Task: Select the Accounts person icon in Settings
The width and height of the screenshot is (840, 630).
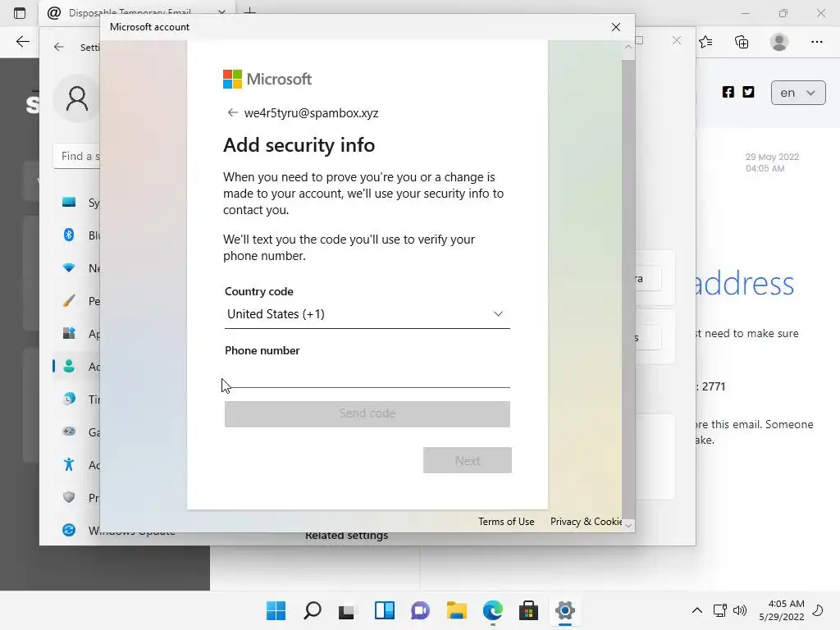Action: coord(69,367)
